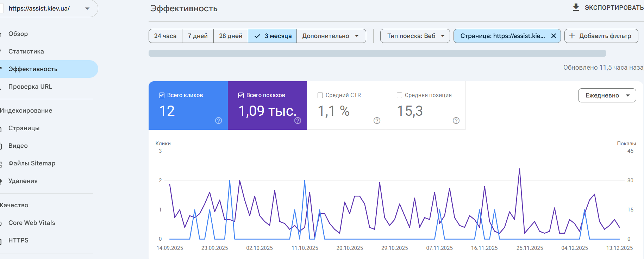
Task: Click checkmark icon on 3 месяца
Action: pos(257,36)
